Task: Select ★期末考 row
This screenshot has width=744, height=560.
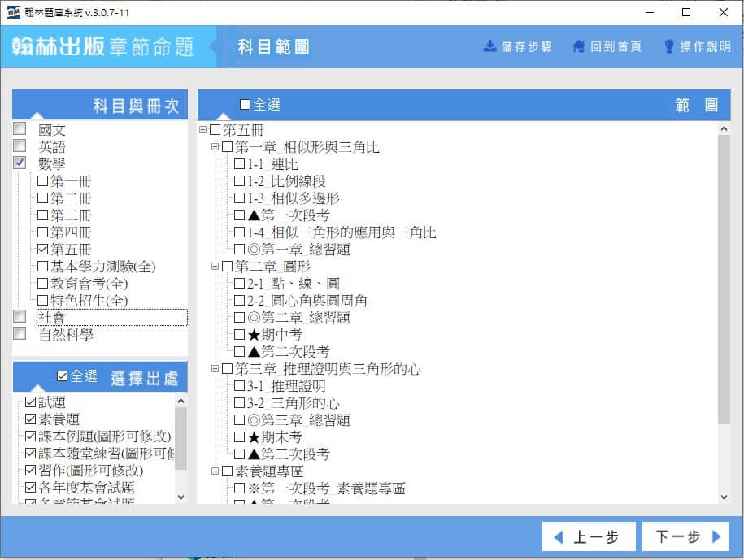Action: 274,437
